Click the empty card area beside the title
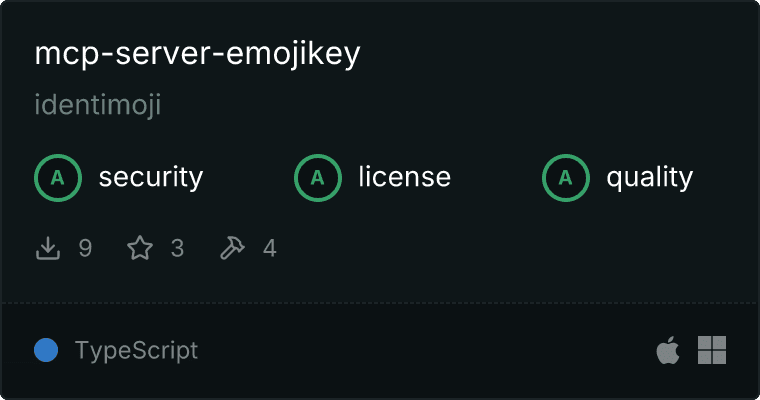 click(557, 54)
